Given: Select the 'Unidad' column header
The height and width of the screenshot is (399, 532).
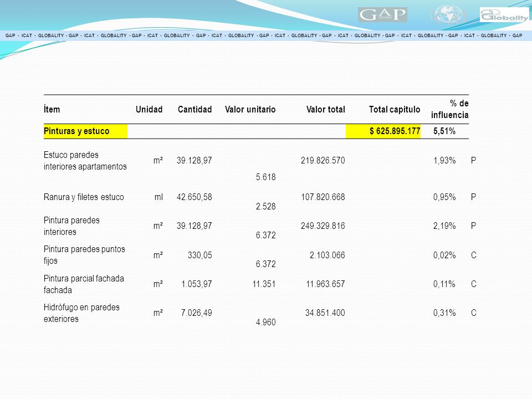Looking at the screenshot, I should click(149, 109).
